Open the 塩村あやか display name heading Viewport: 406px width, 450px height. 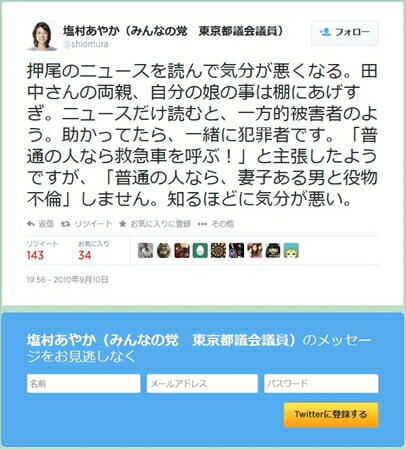(174, 31)
